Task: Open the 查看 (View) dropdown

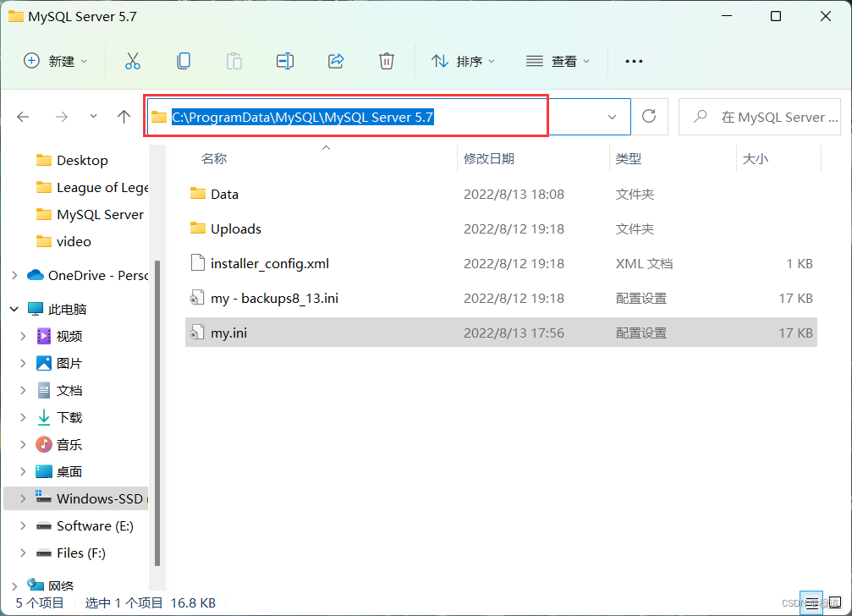Action: 558,61
